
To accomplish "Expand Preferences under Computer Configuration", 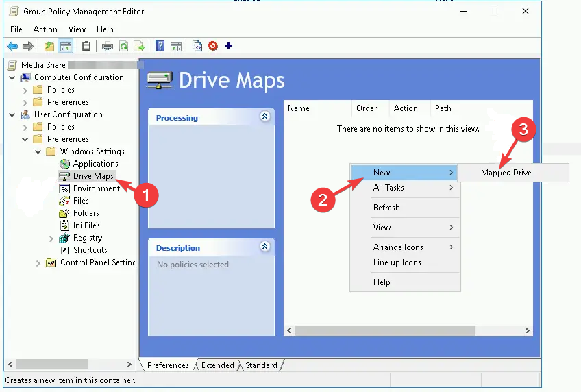I will point(25,102).
